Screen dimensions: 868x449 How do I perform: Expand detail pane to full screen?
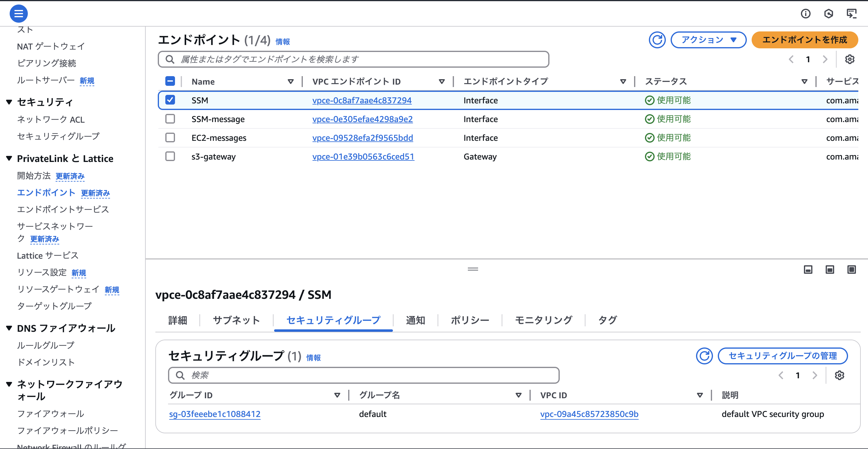[x=851, y=270]
